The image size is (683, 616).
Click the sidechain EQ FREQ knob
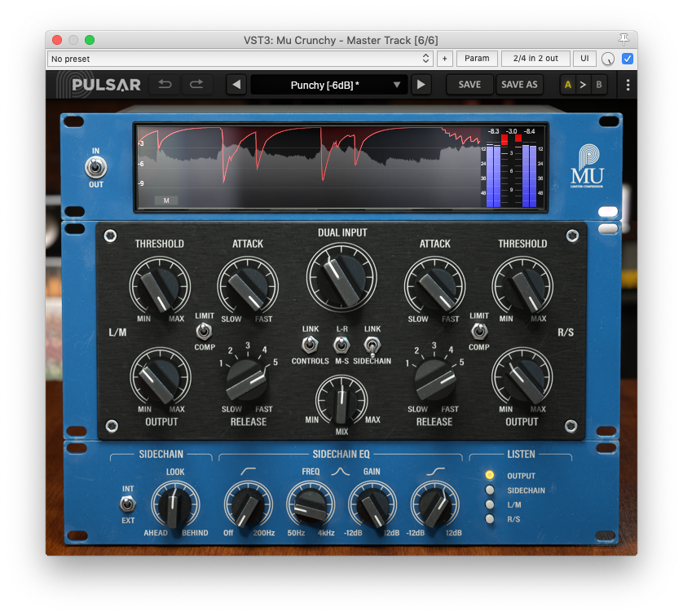(311, 505)
